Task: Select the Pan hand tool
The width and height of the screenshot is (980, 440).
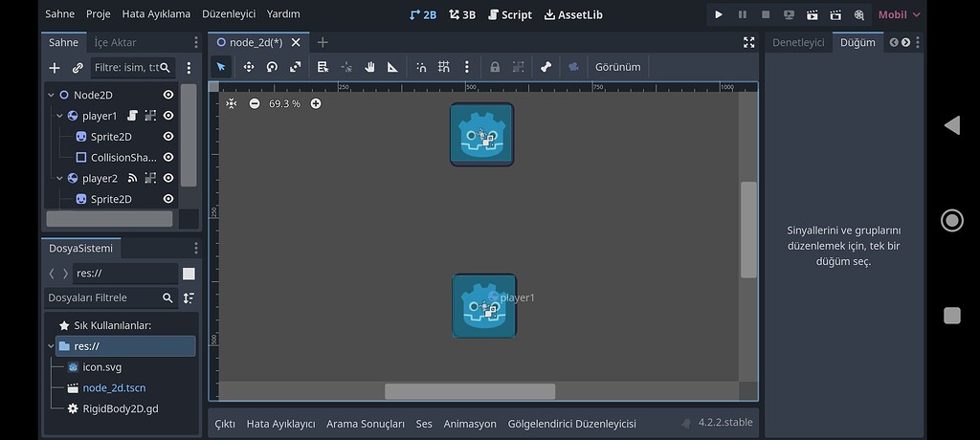Action: (x=369, y=67)
